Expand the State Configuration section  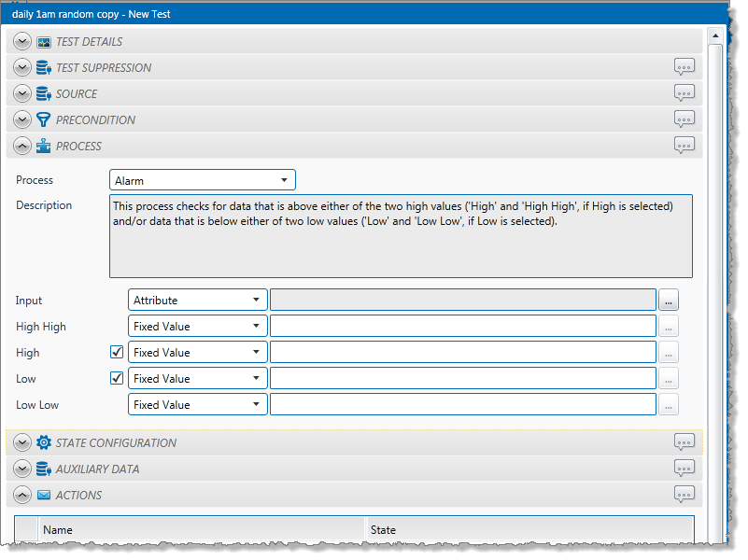point(22,442)
